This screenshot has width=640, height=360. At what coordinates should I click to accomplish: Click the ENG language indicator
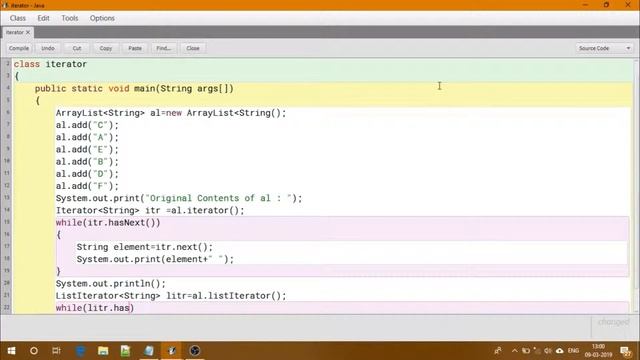pos(573,351)
